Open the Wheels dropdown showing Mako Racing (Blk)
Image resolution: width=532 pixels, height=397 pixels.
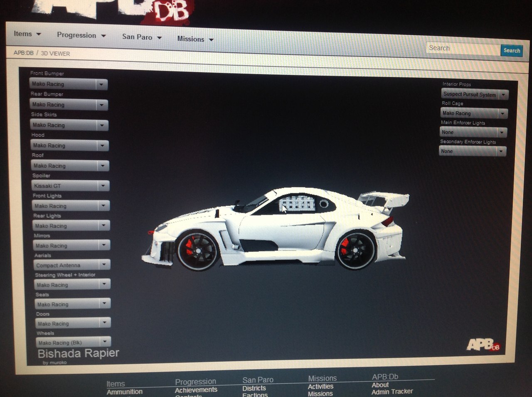pyautogui.click(x=73, y=343)
